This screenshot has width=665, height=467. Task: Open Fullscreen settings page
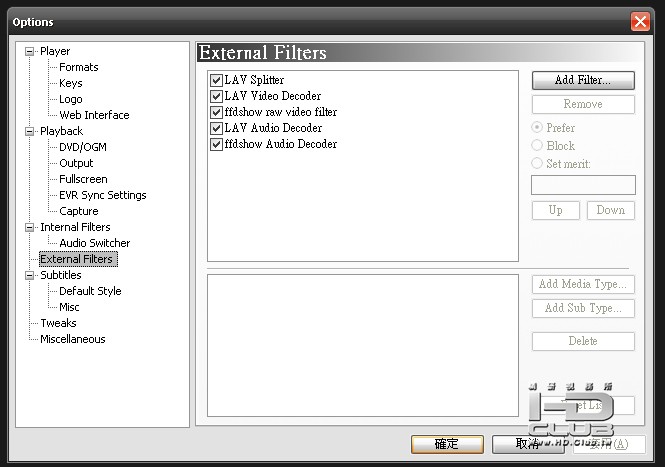tap(83, 179)
